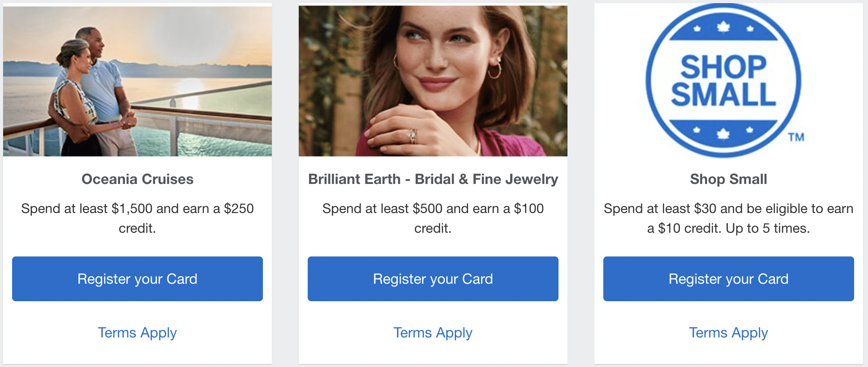Viewport: 868px width, 367px height.
Task: Click the $30 spend, $10 credit description
Action: (x=729, y=218)
